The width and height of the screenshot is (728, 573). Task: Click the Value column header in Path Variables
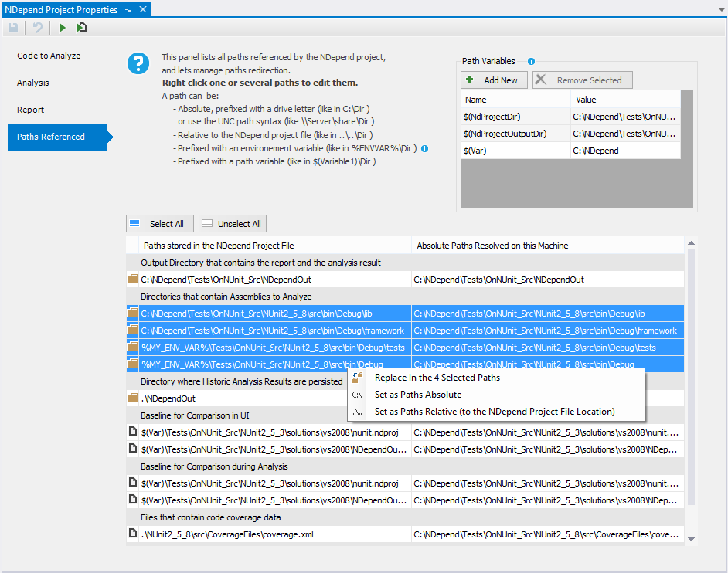pos(625,100)
